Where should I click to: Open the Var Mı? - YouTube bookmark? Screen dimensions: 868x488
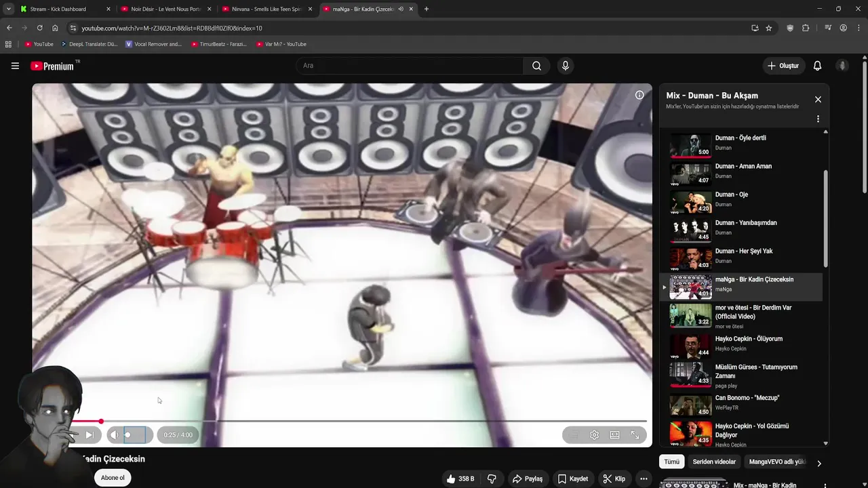(x=281, y=44)
